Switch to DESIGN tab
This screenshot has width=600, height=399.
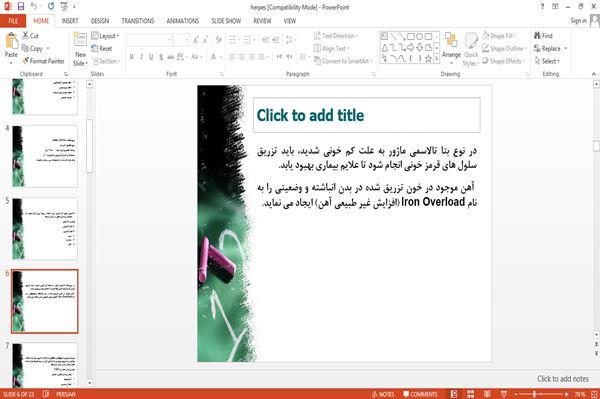click(100, 21)
